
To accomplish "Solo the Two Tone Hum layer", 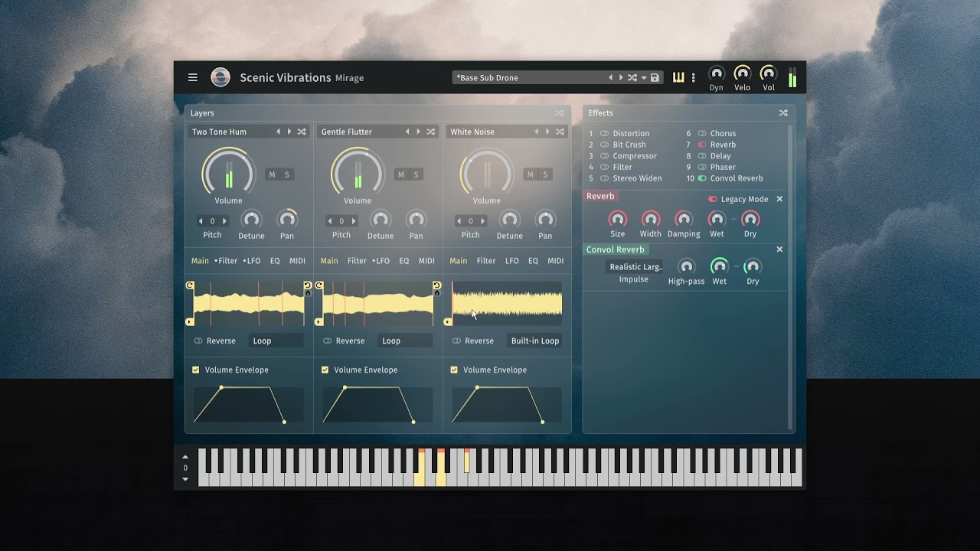I will pos(287,174).
